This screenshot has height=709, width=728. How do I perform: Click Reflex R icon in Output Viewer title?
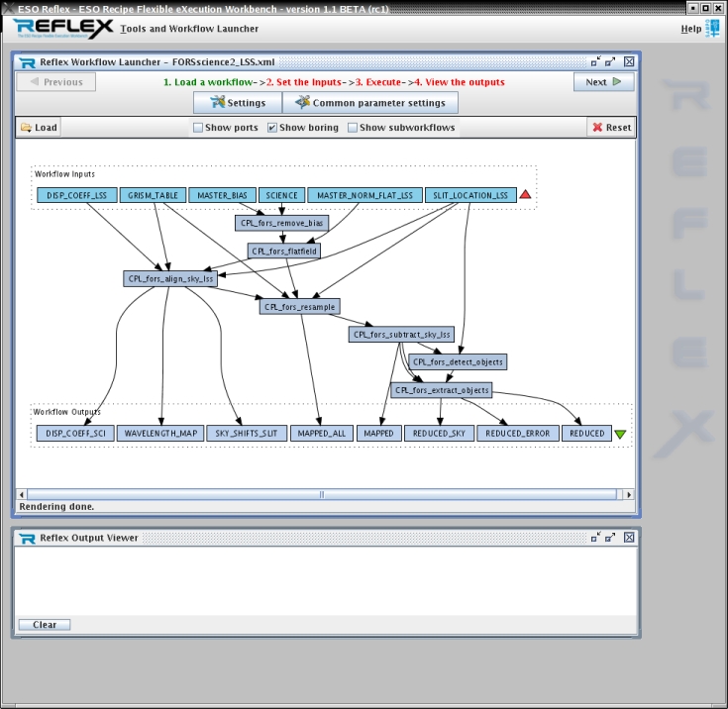pyautogui.click(x=28, y=539)
